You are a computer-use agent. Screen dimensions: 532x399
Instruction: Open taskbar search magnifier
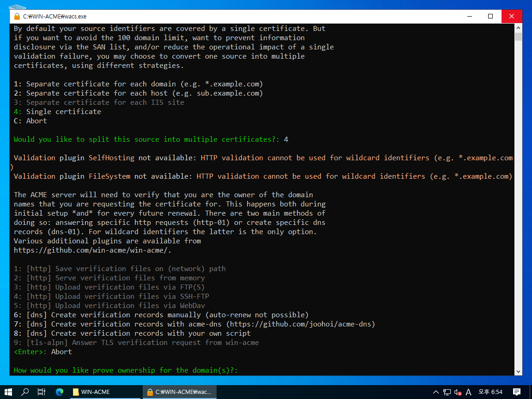(25, 392)
